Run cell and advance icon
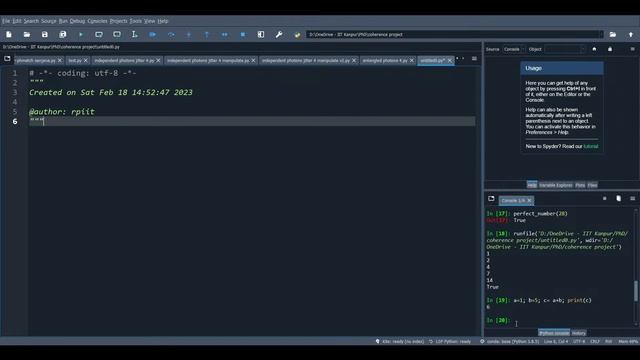640x360 pixels. tap(117, 35)
